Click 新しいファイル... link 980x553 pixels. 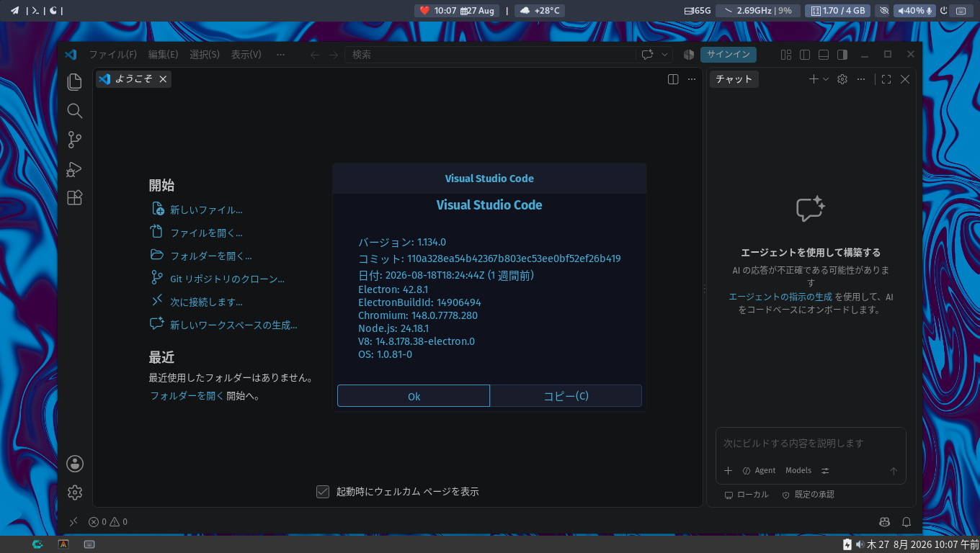pyautogui.click(x=205, y=210)
